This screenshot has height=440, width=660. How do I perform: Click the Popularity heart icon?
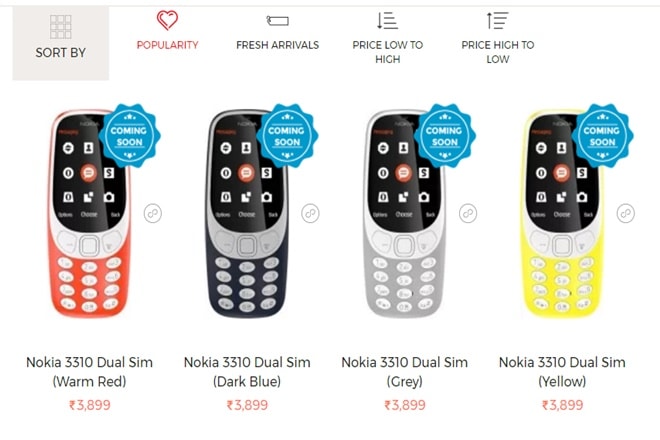(167, 20)
